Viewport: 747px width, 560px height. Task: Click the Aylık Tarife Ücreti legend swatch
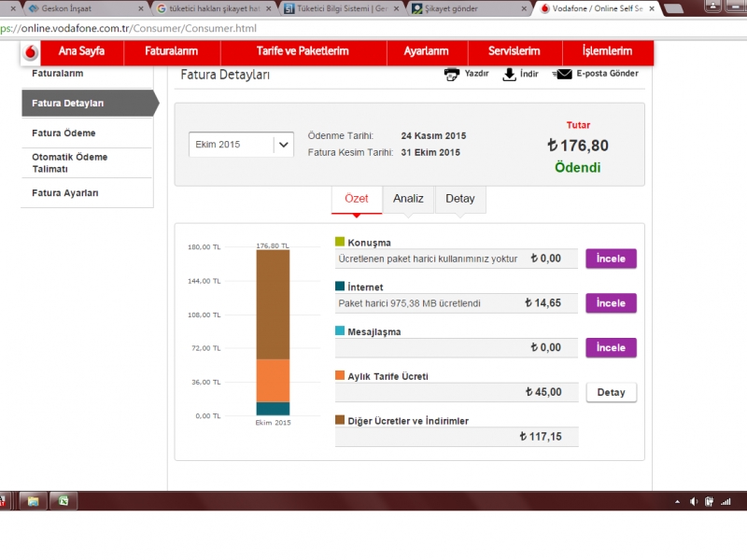point(340,375)
